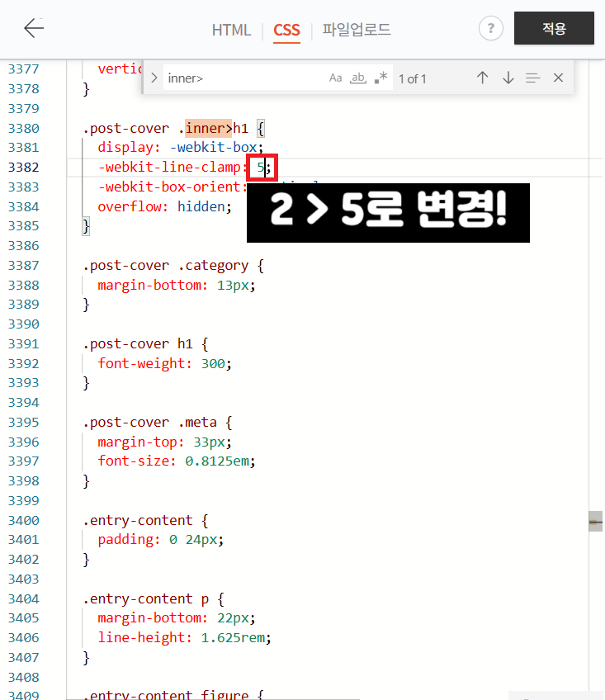Place cursor on 'display: -webkit-box;' line
The image size is (605, 700).
click(x=181, y=148)
